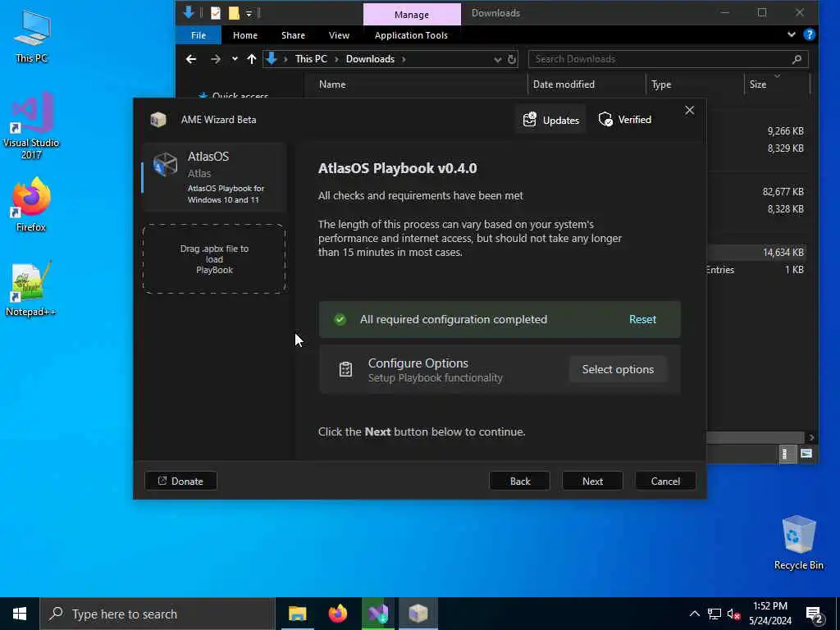Click the search magnifier icon in Explorer
Image resolution: width=840 pixels, height=630 pixels.
(x=797, y=59)
